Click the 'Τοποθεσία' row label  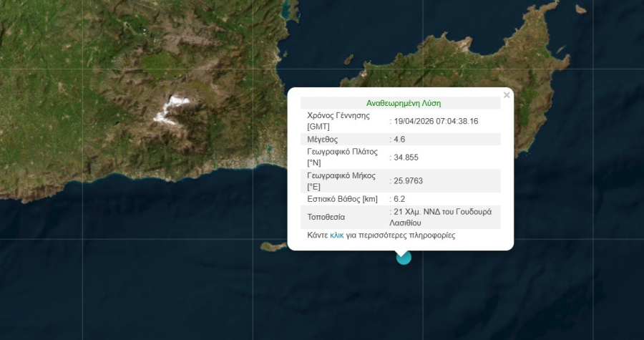[x=326, y=216]
